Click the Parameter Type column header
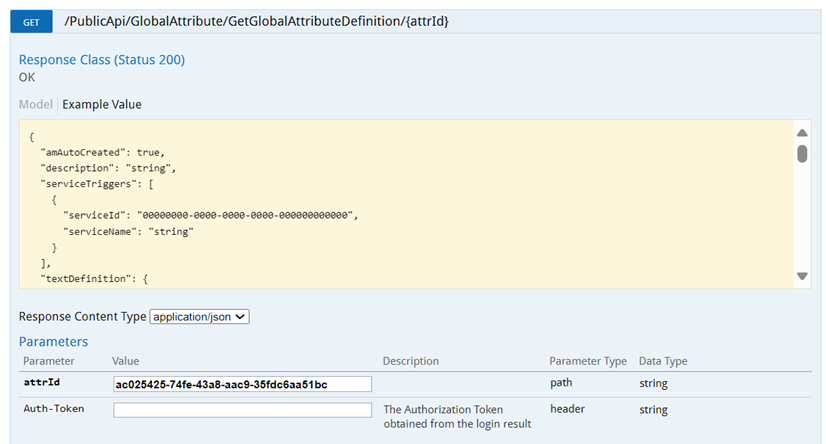This screenshot has height=444, width=826. coord(588,361)
